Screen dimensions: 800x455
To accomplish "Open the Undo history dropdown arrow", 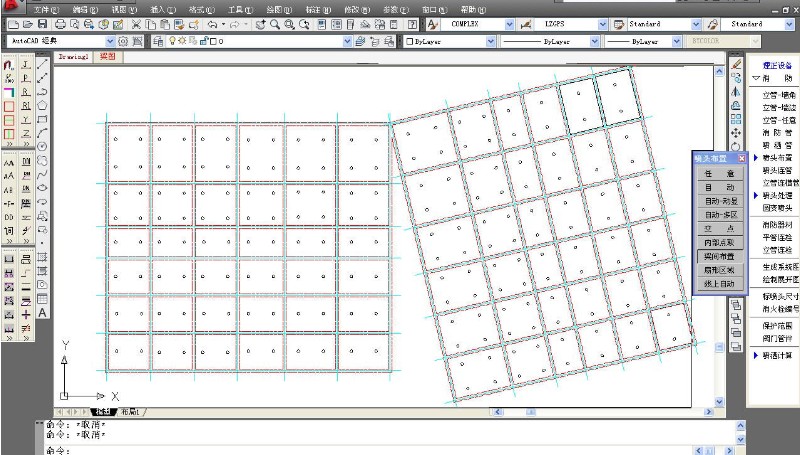I will [x=223, y=24].
